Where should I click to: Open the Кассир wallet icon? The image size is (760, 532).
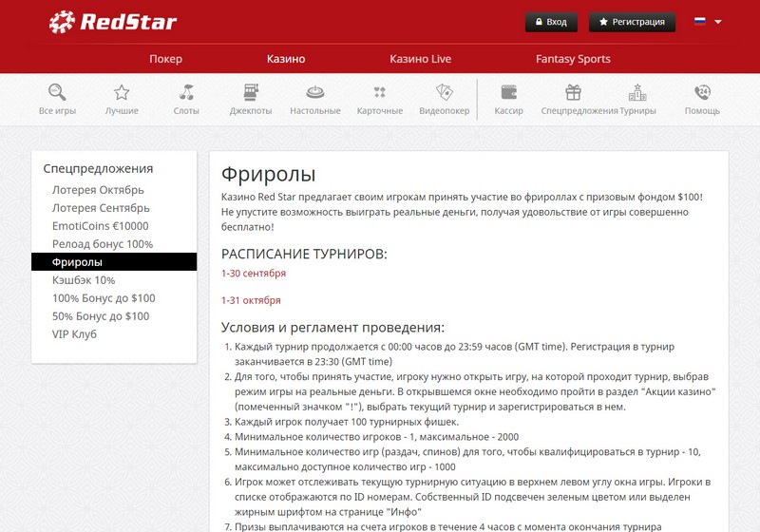508,92
